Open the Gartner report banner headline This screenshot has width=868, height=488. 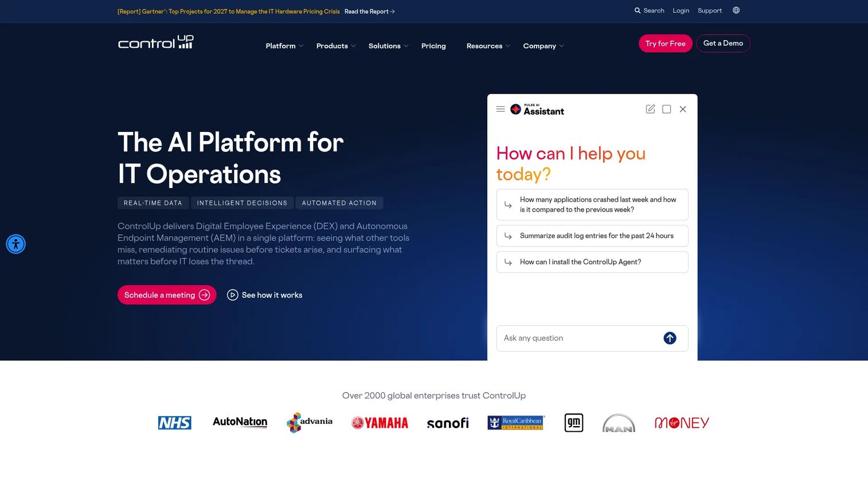coord(228,11)
